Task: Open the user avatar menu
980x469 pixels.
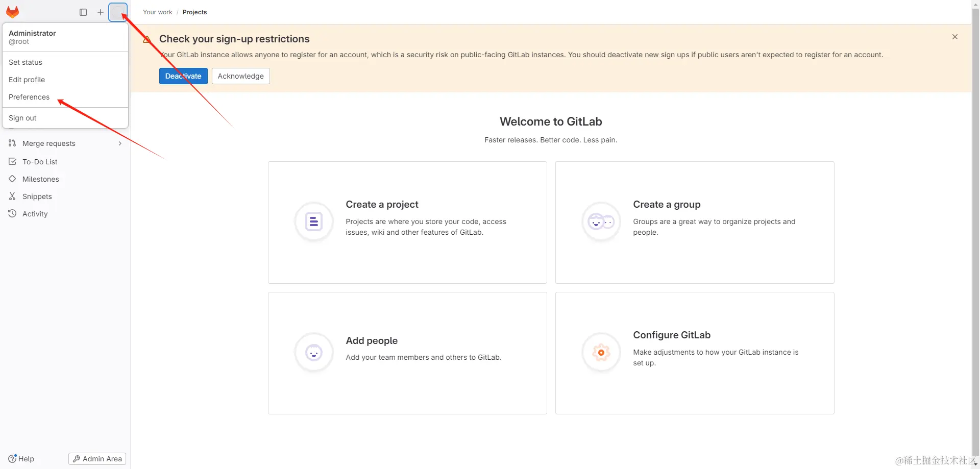Action: [x=118, y=12]
